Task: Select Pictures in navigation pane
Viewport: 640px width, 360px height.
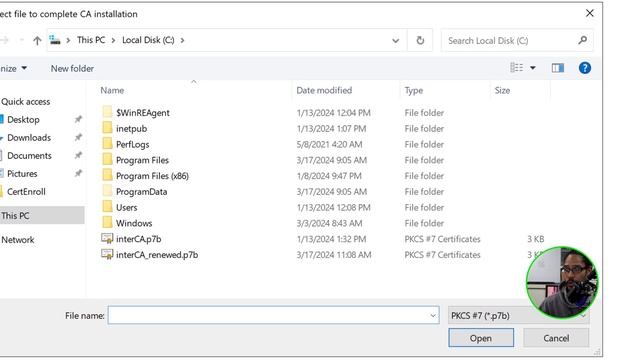Action: (x=22, y=173)
